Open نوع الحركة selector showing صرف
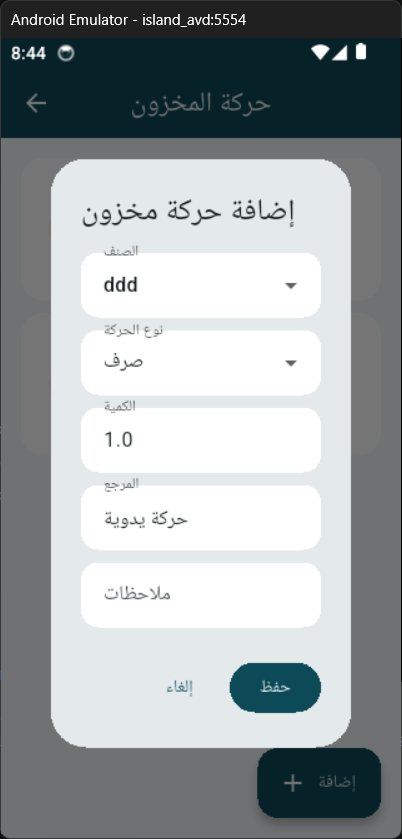This screenshot has height=839, width=402. 201,363
